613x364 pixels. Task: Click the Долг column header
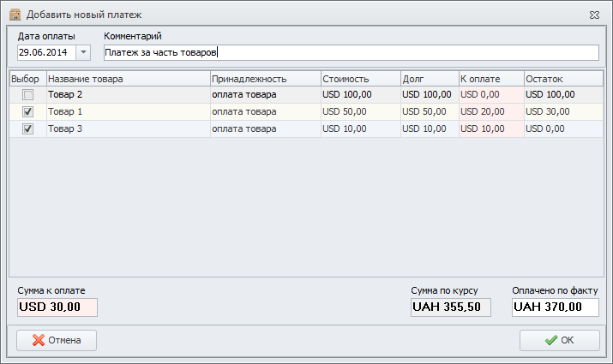click(429, 79)
